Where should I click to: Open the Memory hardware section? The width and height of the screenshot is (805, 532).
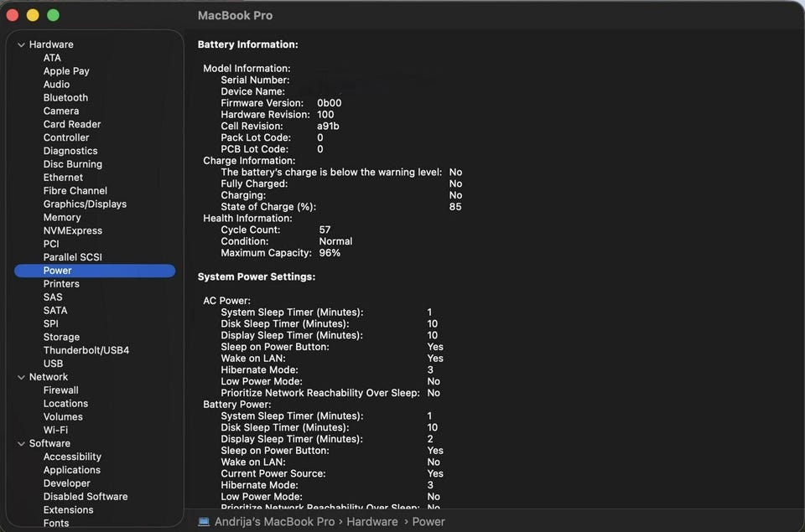tap(62, 217)
